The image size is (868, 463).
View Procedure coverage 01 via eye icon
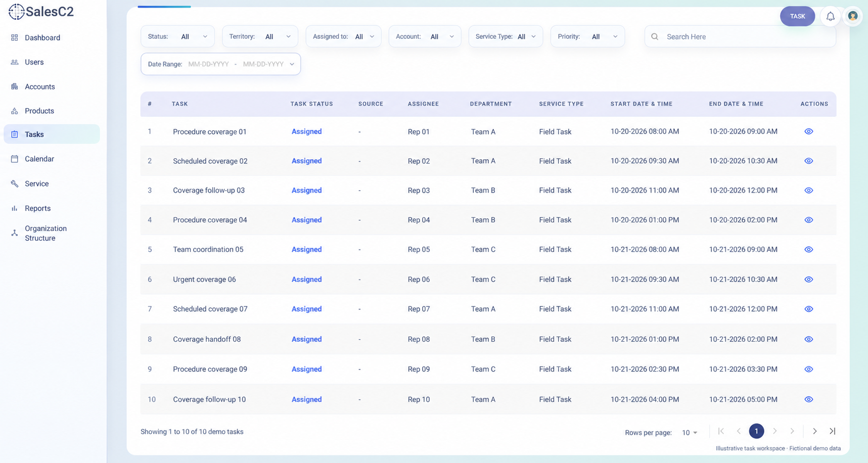pyautogui.click(x=809, y=131)
